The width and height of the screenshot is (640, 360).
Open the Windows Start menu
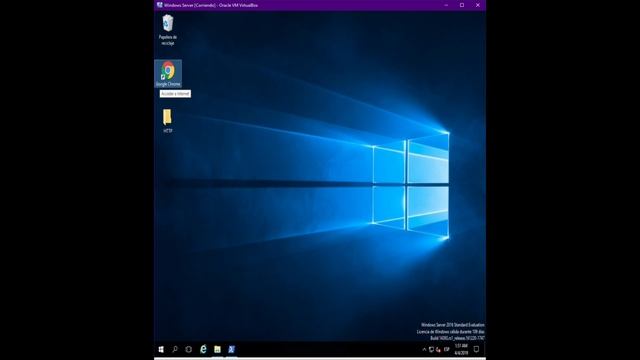coord(161,349)
